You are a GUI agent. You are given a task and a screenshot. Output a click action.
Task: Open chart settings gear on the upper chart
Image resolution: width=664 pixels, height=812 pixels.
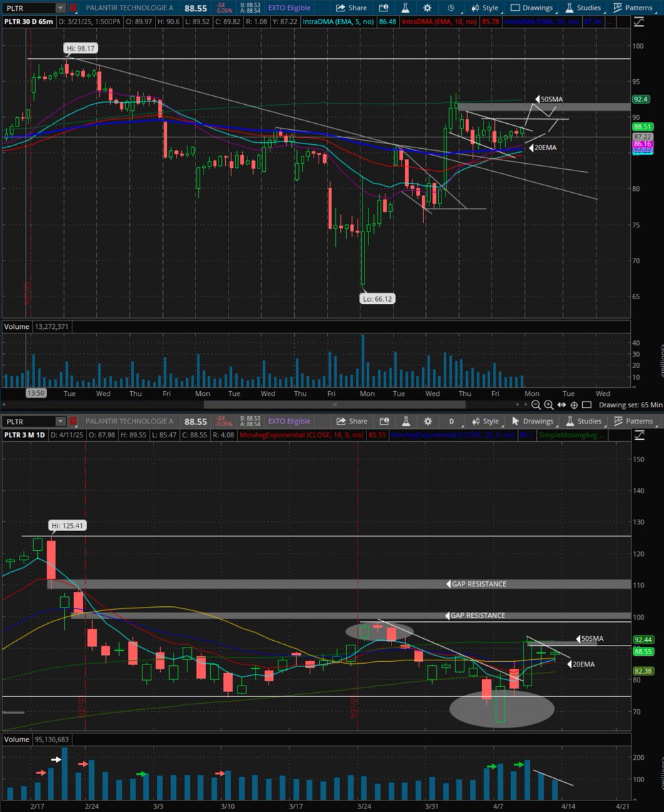point(427,8)
